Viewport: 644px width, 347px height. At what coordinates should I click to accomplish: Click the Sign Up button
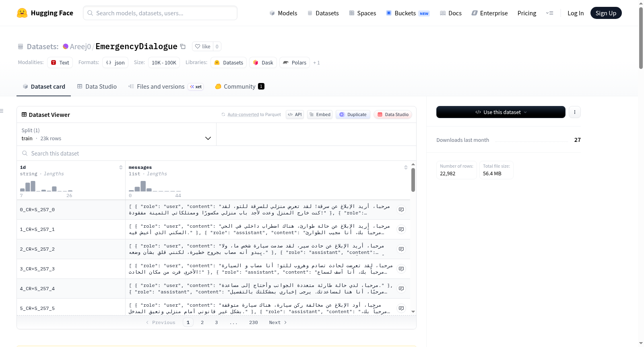click(606, 13)
